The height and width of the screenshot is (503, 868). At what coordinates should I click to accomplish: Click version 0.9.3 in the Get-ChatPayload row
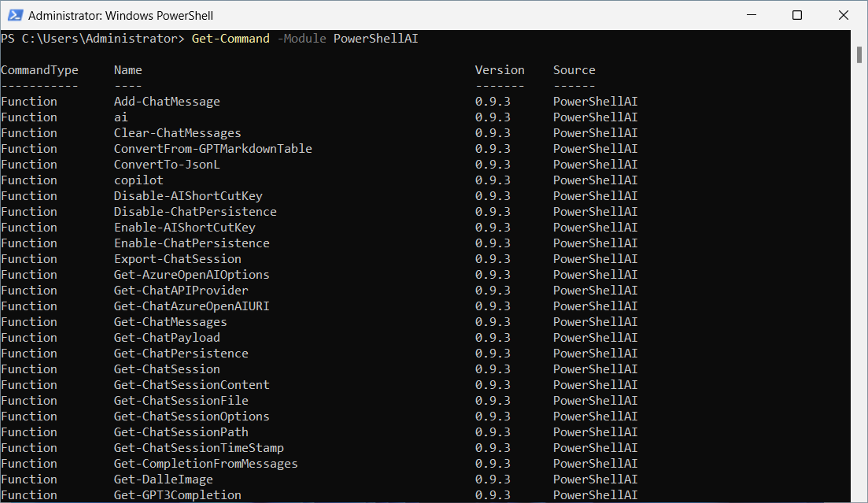click(x=493, y=338)
